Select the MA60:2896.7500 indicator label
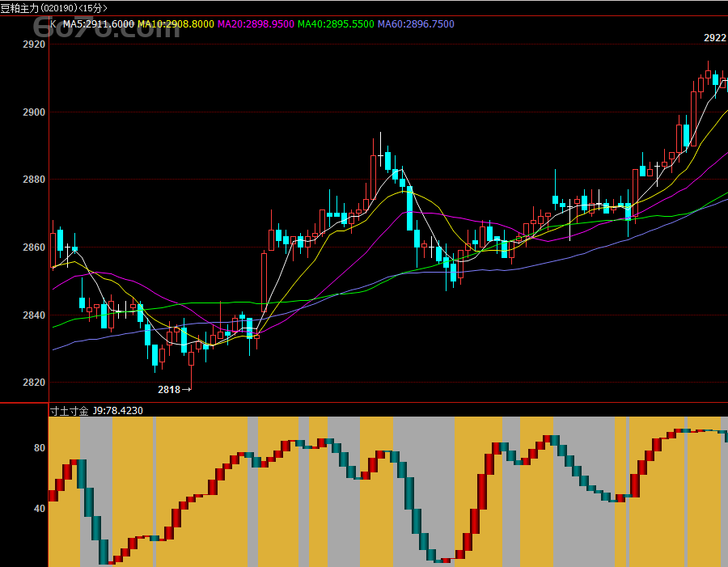Viewport: 728px width, 567px height. point(416,24)
